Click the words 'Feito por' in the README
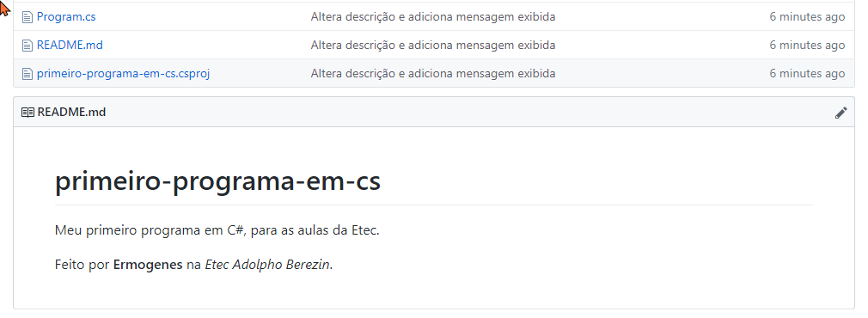The width and height of the screenshot is (868, 318). [83, 265]
